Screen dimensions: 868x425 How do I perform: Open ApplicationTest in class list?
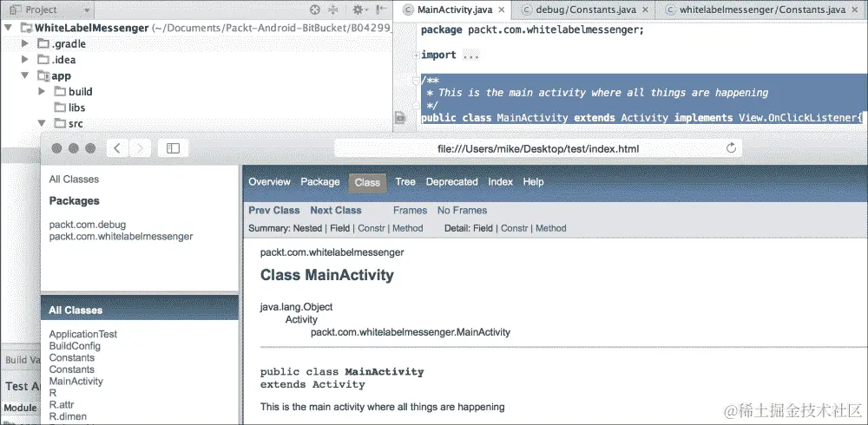coord(83,334)
